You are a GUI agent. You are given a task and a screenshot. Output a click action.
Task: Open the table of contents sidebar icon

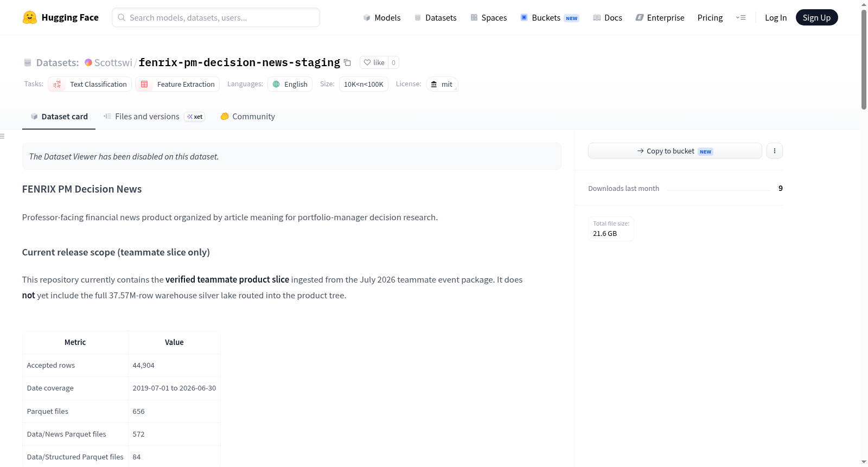coord(2,136)
